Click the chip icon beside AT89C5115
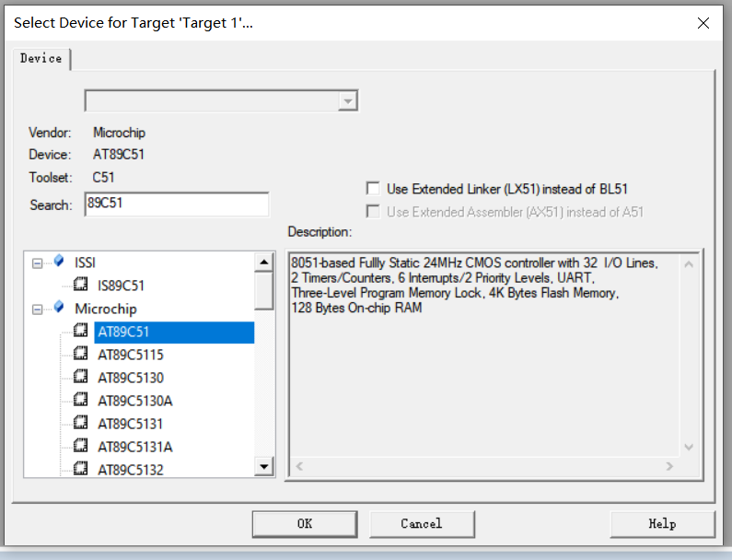 [x=81, y=353]
